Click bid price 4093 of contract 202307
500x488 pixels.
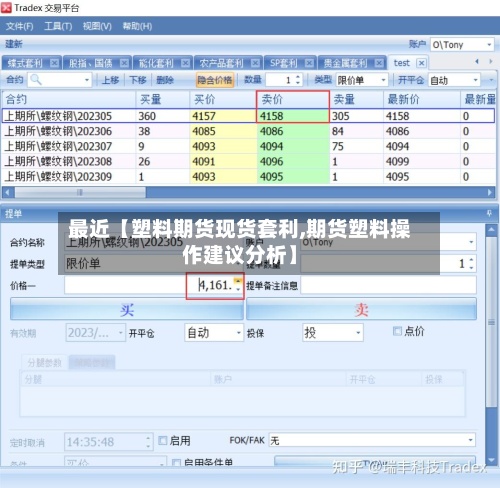point(223,146)
